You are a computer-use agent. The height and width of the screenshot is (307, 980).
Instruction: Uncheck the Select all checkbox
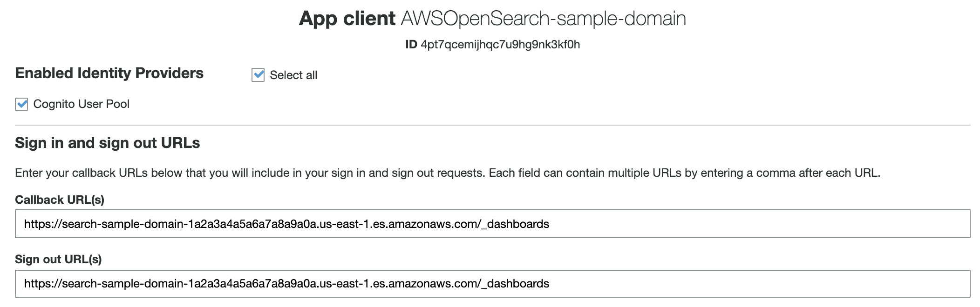[x=258, y=75]
